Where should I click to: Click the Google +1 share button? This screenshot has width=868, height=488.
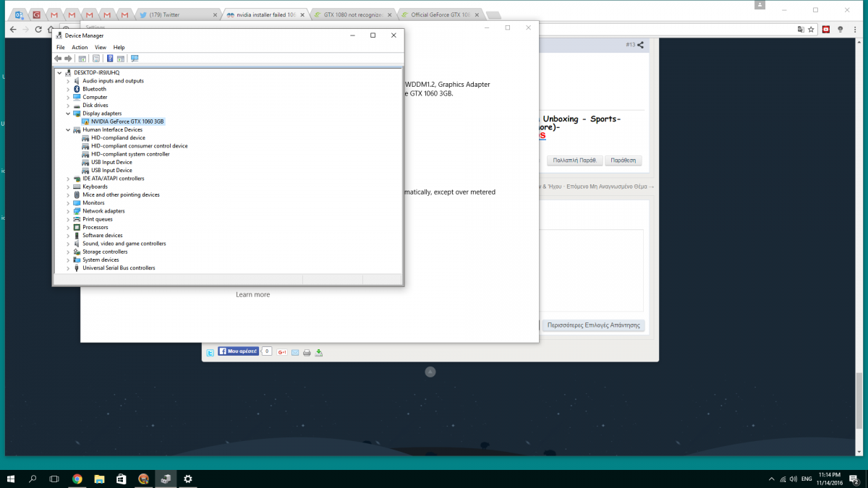(283, 352)
